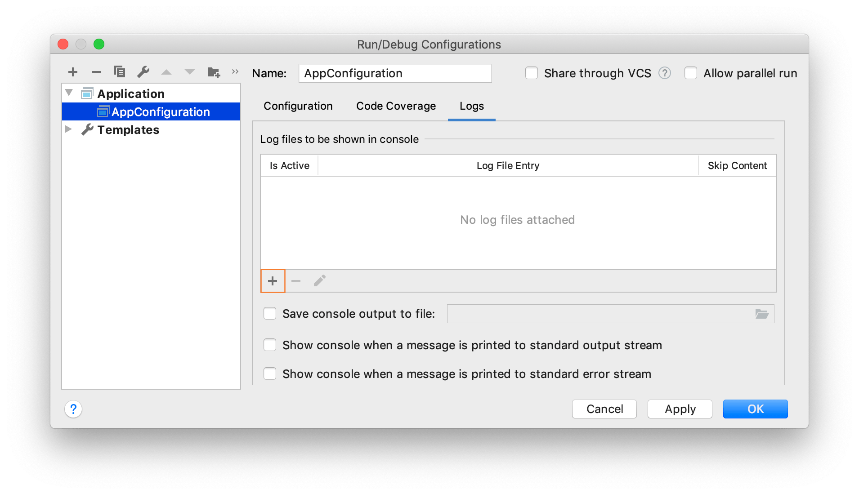Screen dimensions: 868x498
Task: Click the Share through VCS help icon
Action: pos(665,73)
